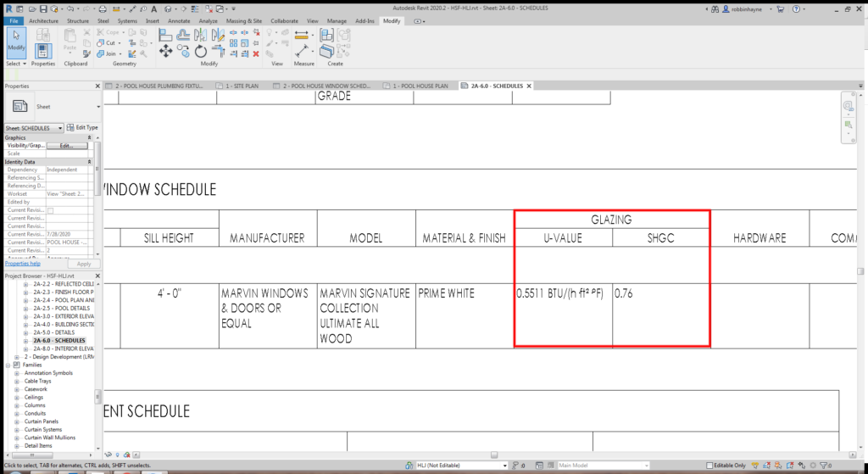Collapse the Families tree node
This screenshot has width=868, height=474.
click(8, 365)
